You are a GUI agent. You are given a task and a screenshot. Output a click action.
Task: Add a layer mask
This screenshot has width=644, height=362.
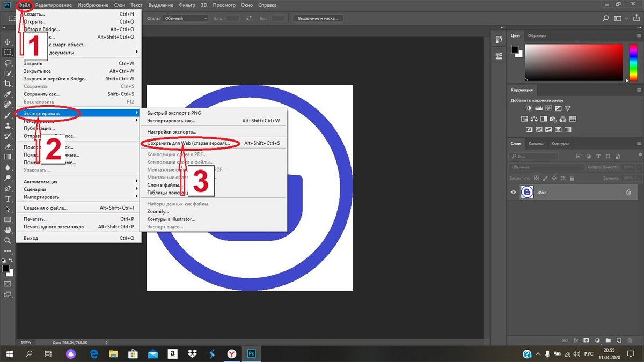[586, 341]
